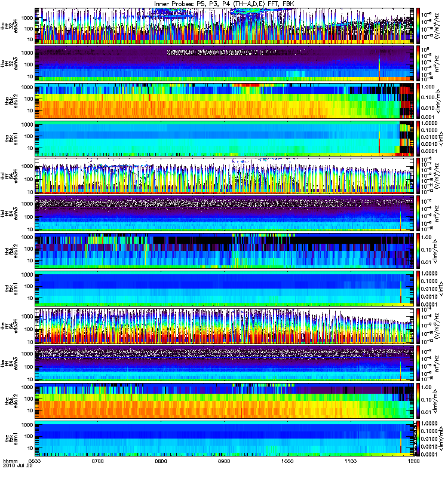This screenshot has height=478, width=448.
Task: Click the 'the fbk scm1' panel label
Action: coord(11,439)
